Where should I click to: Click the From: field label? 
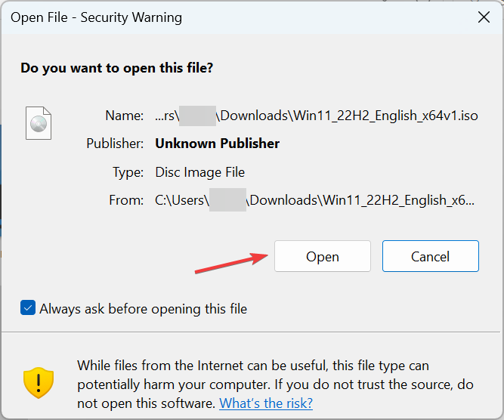click(x=125, y=200)
